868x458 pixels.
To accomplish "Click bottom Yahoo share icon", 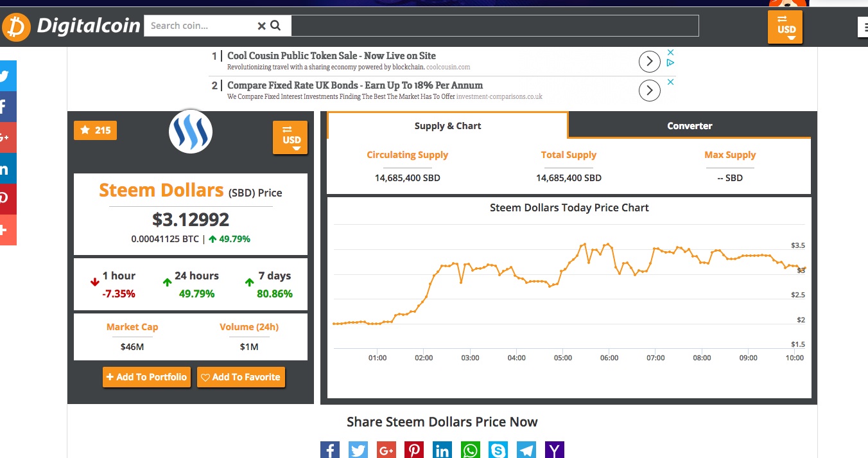I will [x=555, y=450].
